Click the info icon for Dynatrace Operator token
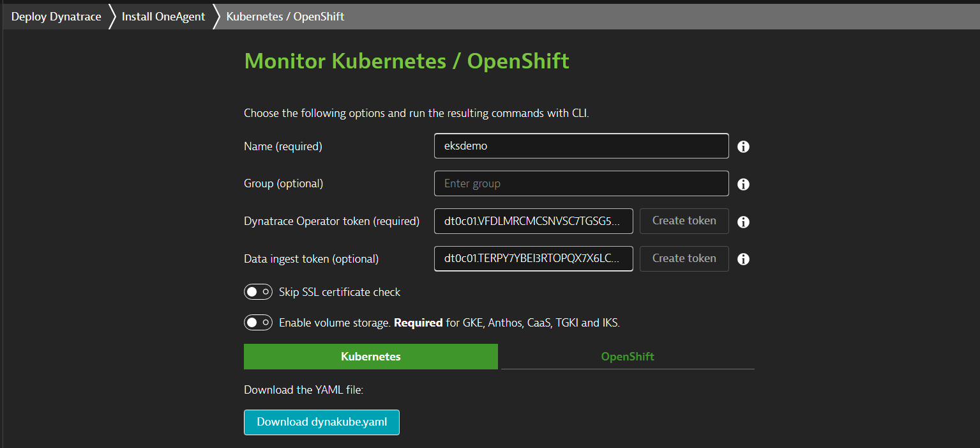The width and height of the screenshot is (980, 448). click(743, 221)
